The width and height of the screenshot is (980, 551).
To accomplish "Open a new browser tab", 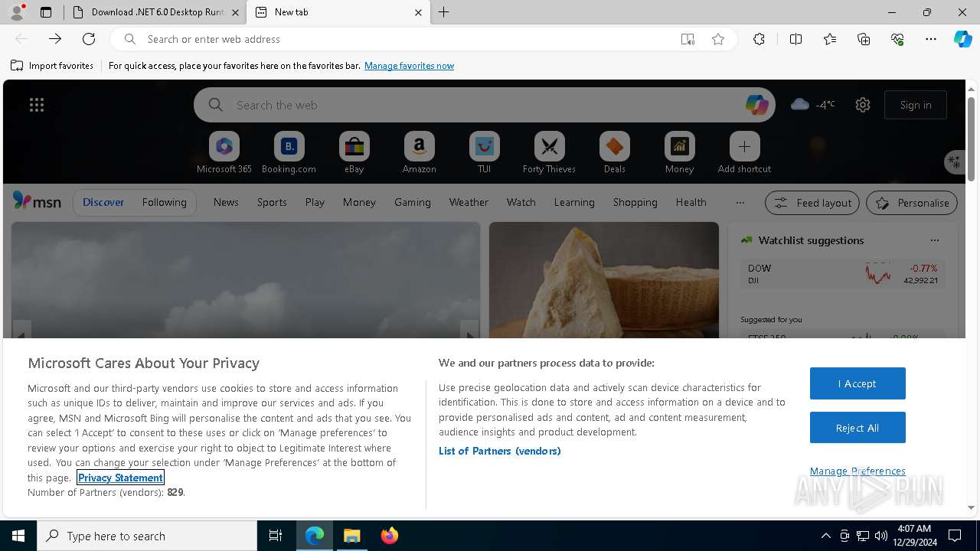I will point(444,12).
